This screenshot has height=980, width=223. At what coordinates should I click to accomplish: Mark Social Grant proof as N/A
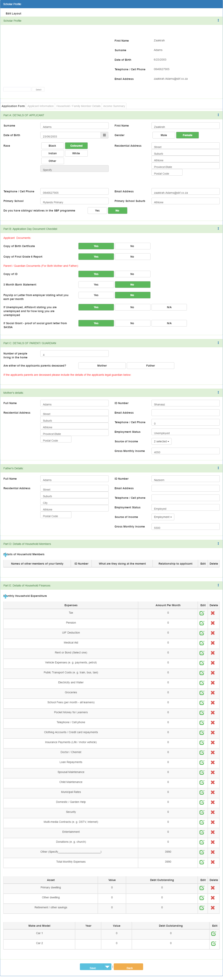tap(169, 323)
